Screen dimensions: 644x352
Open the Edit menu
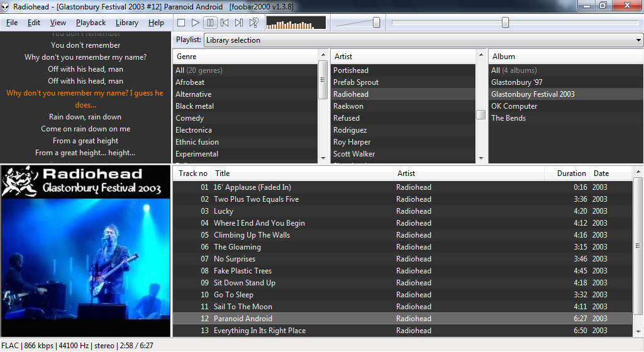tap(34, 23)
